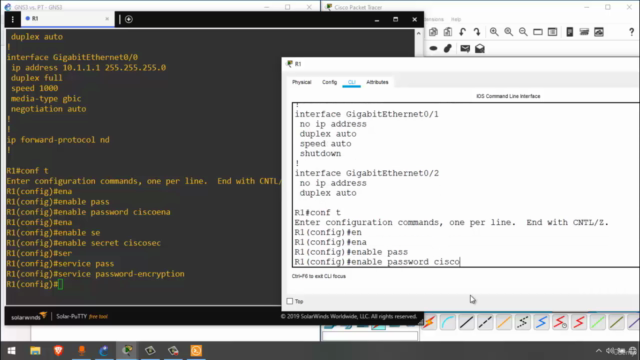Click the Copy icon in Packet Tracer toolbar
This screenshot has height=360, width=640.
pos(433,32)
